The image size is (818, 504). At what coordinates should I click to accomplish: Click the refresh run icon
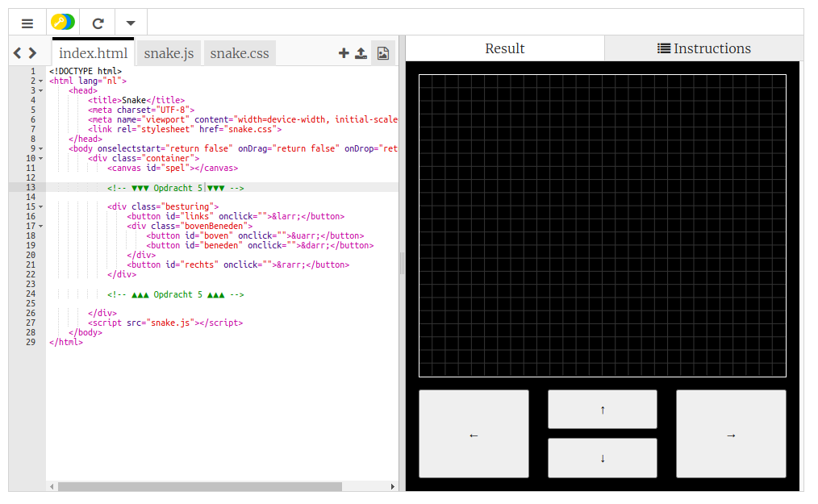pos(98,23)
